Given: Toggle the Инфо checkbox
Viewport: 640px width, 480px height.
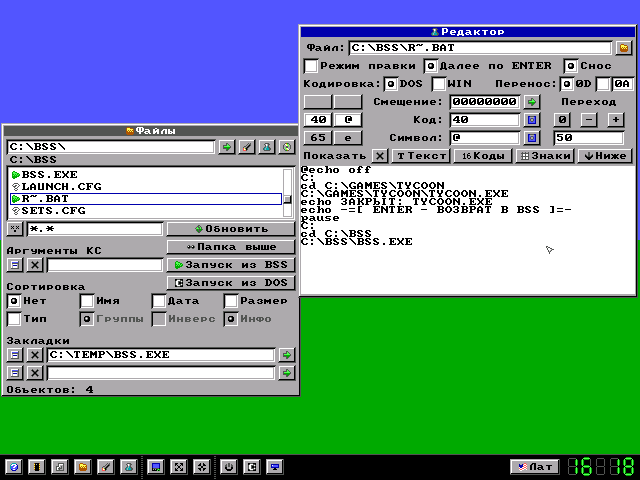Looking at the screenshot, I should (x=231, y=319).
